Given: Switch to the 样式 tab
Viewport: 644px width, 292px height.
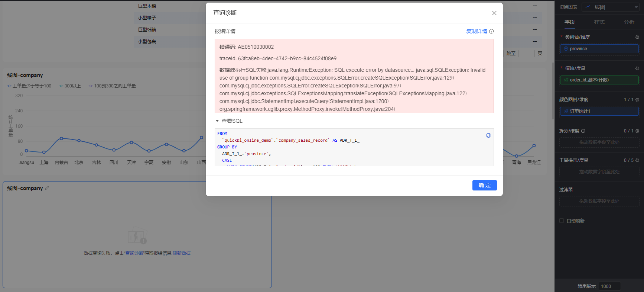Looking at the screenshot, I should point(599,22).
